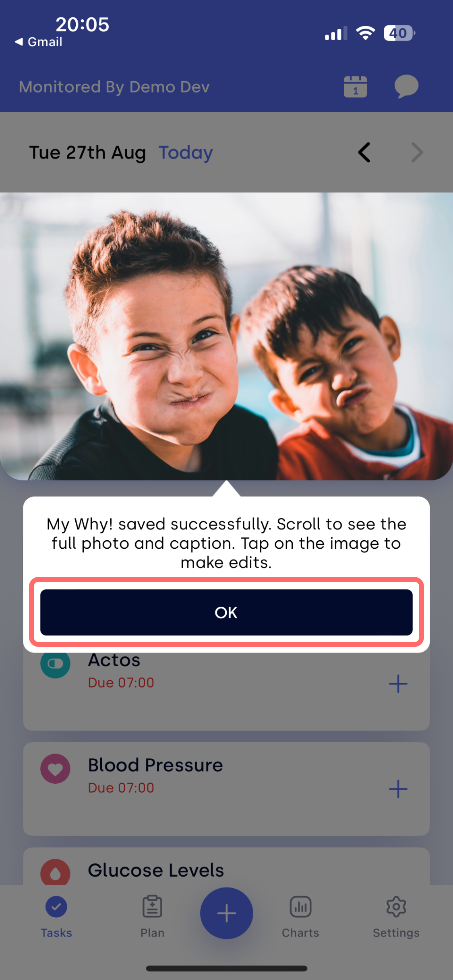Add Blood Pressure reading plus icon
This screenshot has height=980, width=453.
pos(398,789)
